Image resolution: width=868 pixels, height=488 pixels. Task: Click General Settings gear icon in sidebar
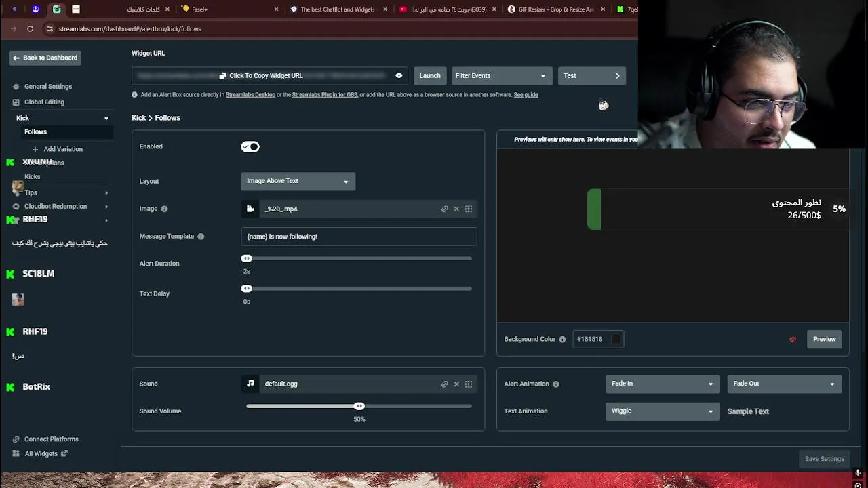tap(16, 87)
